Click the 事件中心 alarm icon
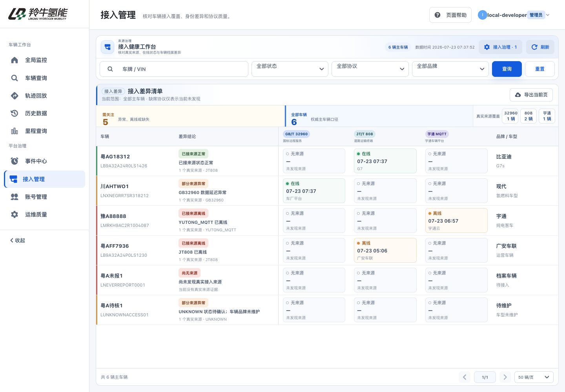The image size is (565, 392). click(x=15, y=161)
